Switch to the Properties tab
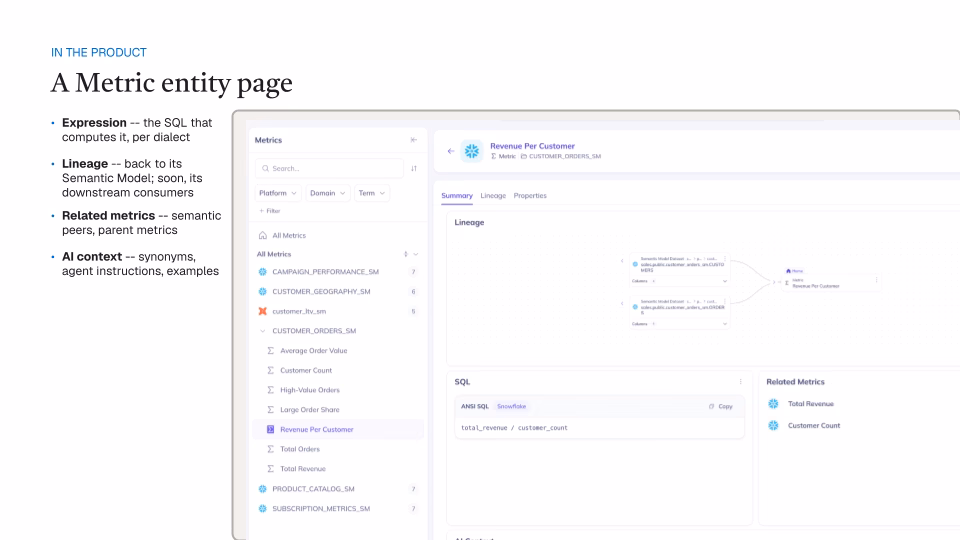 (530, 195)
